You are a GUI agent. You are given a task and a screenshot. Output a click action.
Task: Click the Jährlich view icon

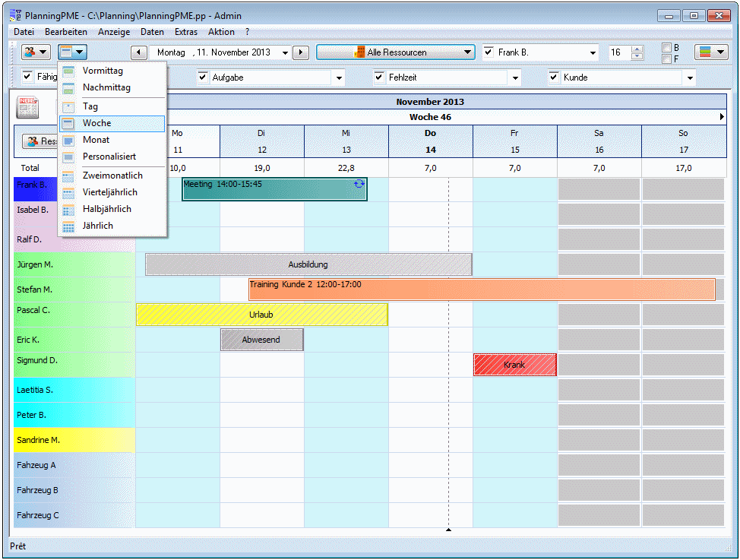point(68,226)
